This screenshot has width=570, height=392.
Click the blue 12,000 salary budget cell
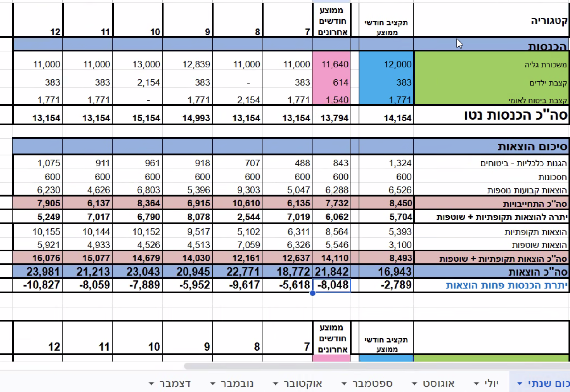386,64
